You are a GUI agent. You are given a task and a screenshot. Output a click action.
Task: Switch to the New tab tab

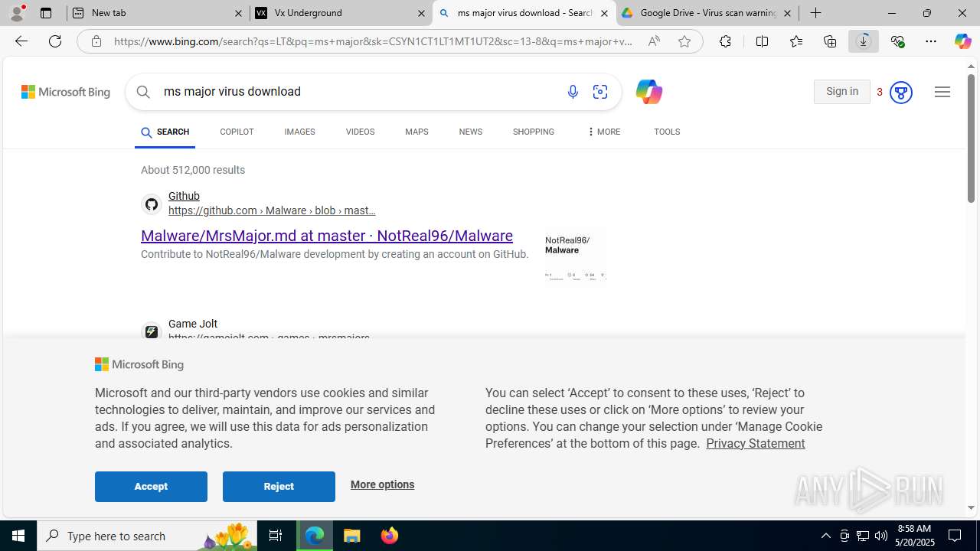tap(158, 13)
